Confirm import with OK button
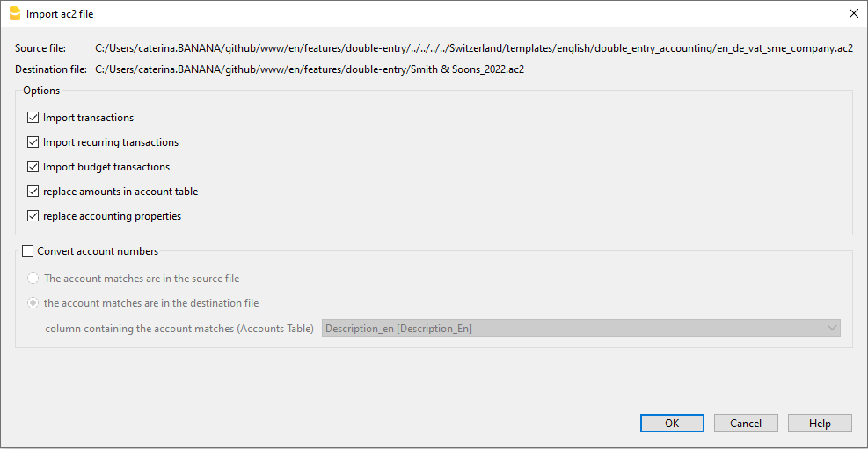 pyautogui.click(x=672, y=424)
